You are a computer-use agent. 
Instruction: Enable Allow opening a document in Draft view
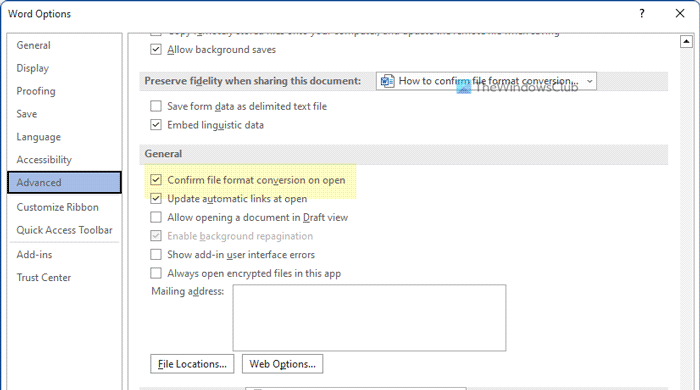click(156, 217)
